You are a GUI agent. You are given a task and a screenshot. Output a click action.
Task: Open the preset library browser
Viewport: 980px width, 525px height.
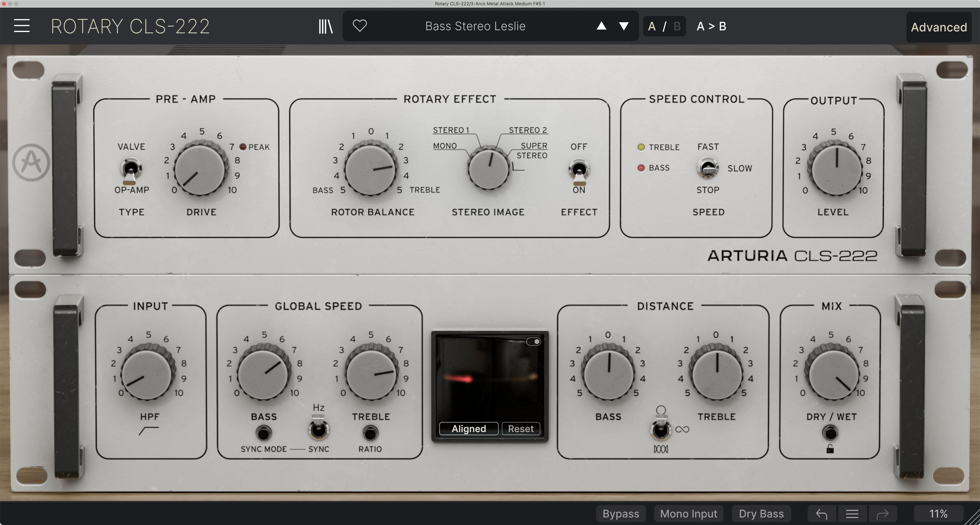coord(325,26)
